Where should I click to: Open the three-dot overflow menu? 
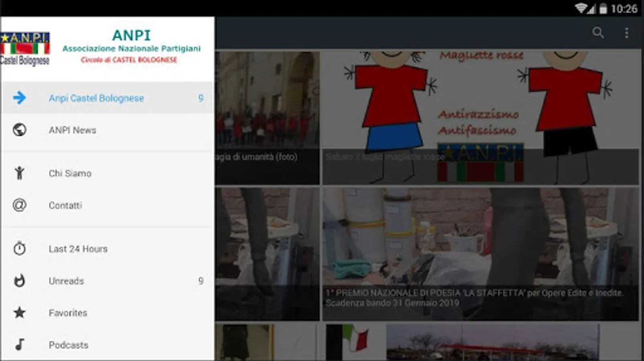[626, 33]
